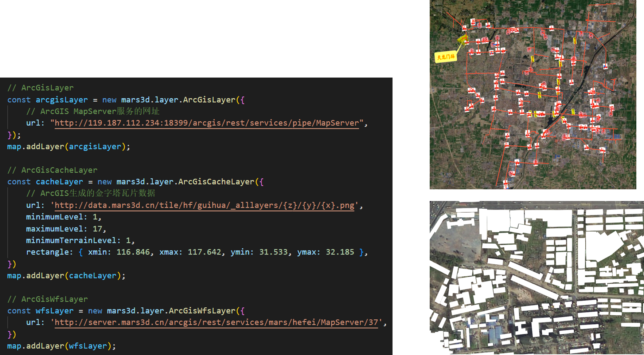This screenshot has height=355, width=644.
Task: Click the ymax value 32.185
Action: [x=340, y=252]
